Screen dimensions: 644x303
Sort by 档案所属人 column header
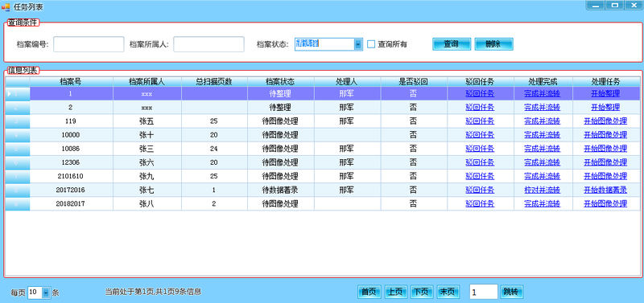147,82
